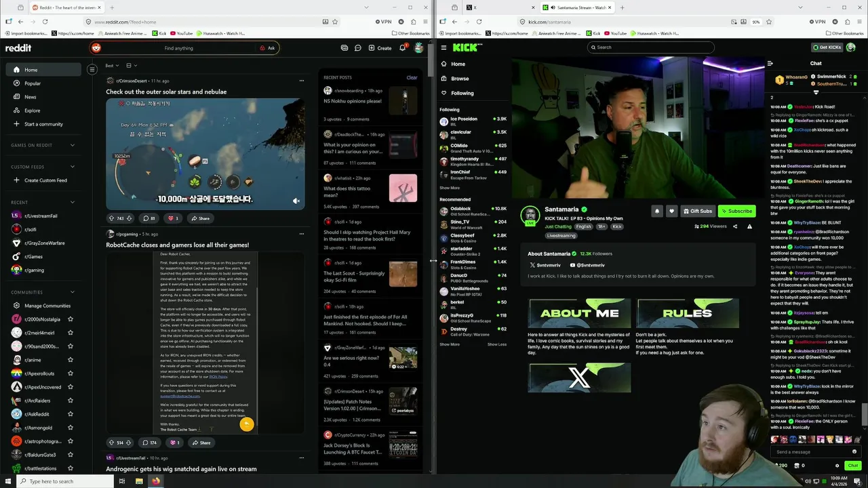Open feed view layout dropdown

132,66
